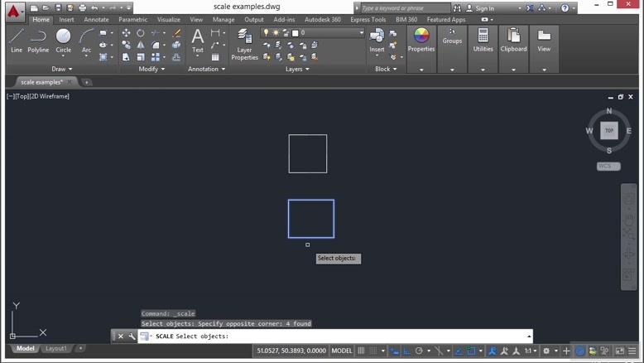Viewport: 644px width, 363px height.
Task: Toggle the layer lock icon
Action: (286, 32)
